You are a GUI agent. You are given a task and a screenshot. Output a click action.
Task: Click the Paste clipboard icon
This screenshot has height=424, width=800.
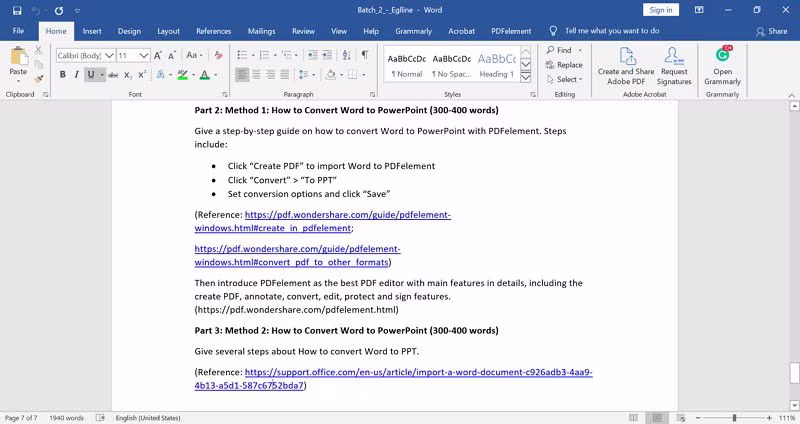[19, 57]
